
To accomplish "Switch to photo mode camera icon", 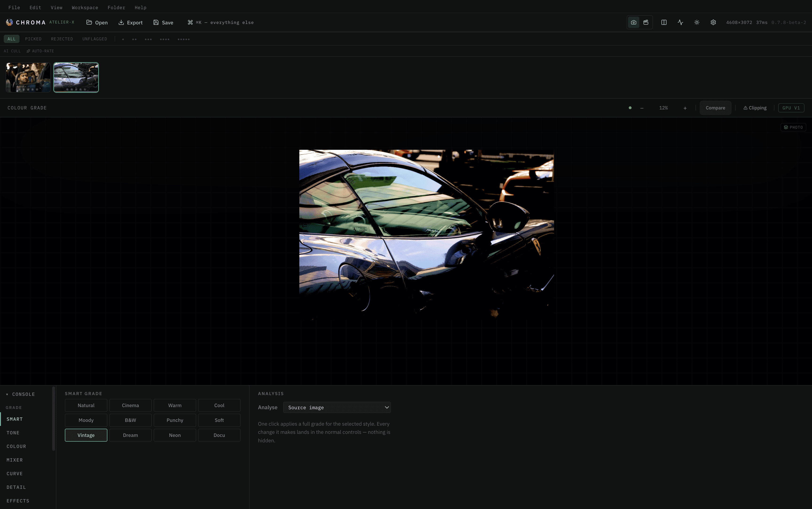I will pos(633,23).
